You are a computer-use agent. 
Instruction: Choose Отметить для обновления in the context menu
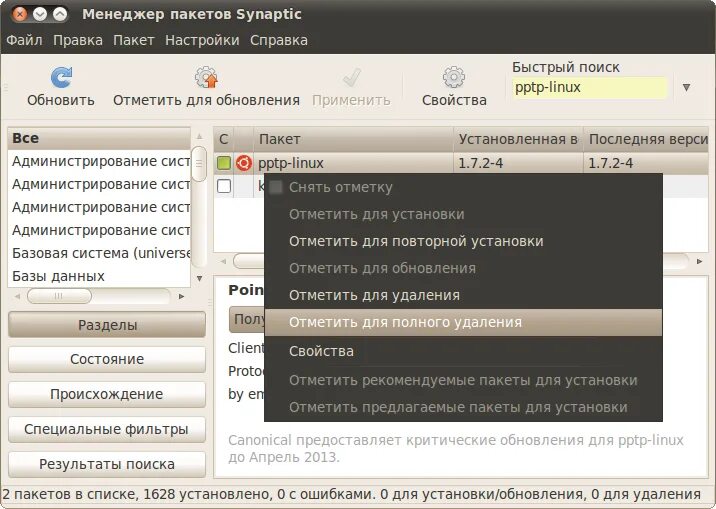(x=463, y=268)
